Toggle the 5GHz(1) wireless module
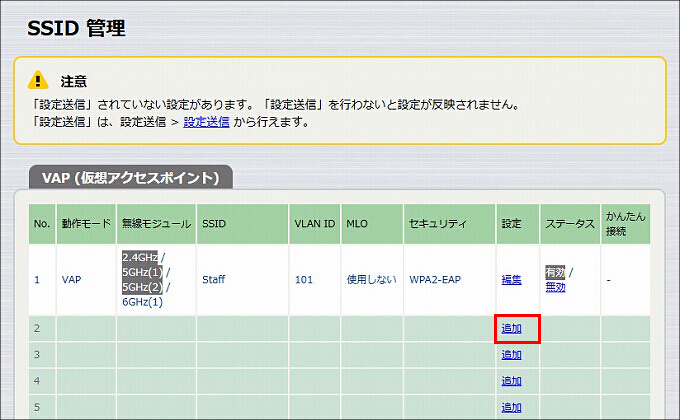The image size is (680, 420). [x=142, y=272]
